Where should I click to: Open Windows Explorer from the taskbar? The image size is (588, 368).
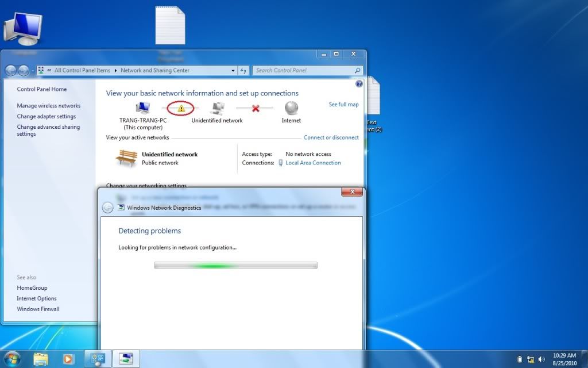point(41,359)
